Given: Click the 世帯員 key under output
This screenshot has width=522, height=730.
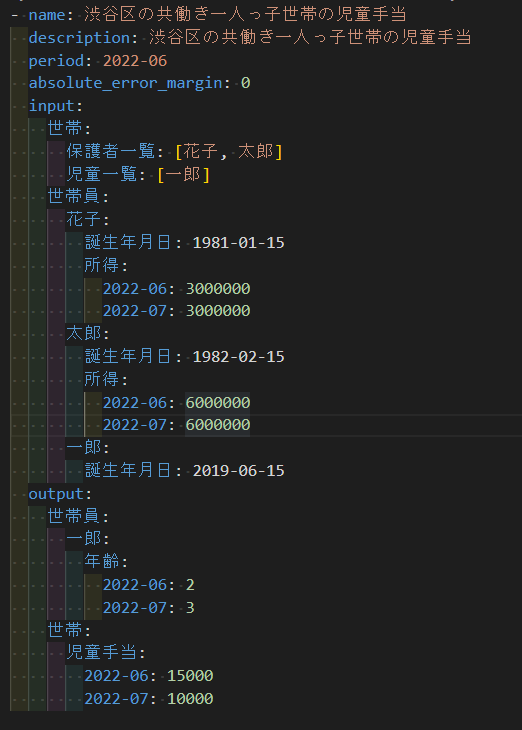Looking at the screenshot, I should tap(74, 516).
